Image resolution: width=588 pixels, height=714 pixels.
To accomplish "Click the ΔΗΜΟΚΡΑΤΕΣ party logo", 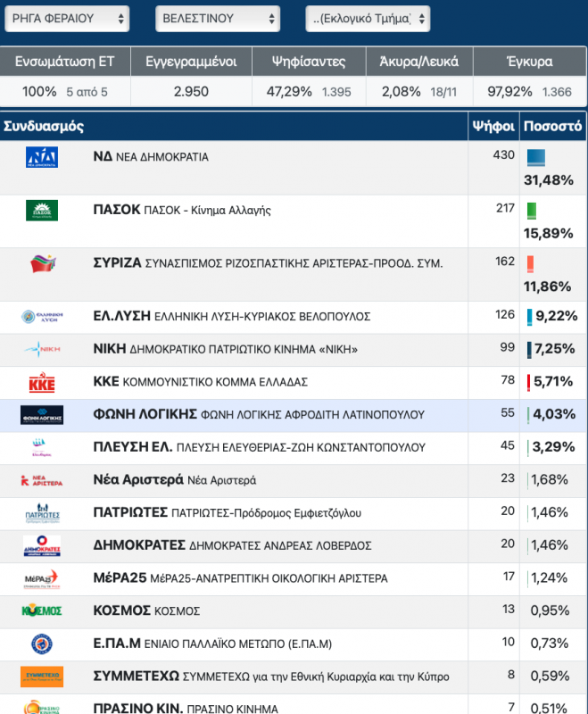I will point(42,545).
